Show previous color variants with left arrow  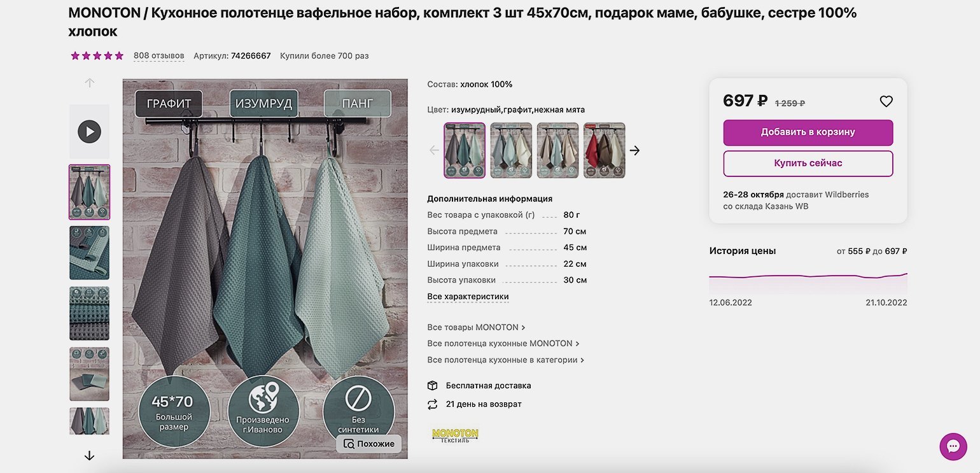(x=435, y=150)
